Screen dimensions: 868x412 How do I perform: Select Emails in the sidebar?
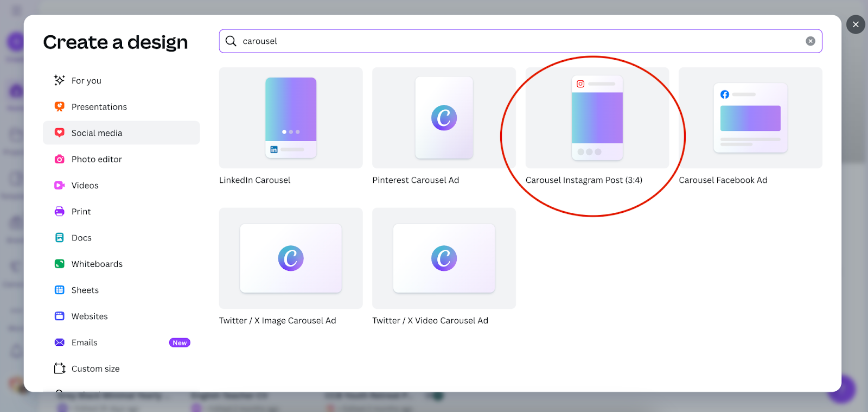click(x=85, y=343)
